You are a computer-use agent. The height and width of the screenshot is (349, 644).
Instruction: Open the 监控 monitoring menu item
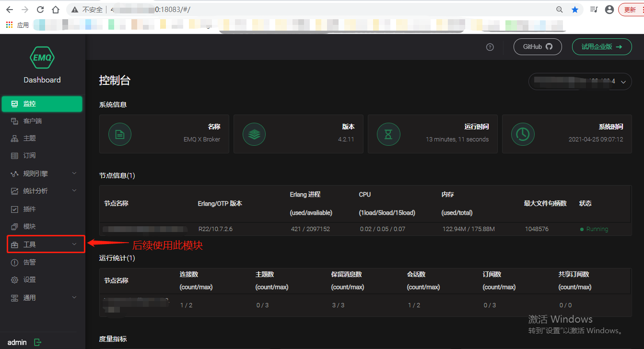[x=42, y=104]
